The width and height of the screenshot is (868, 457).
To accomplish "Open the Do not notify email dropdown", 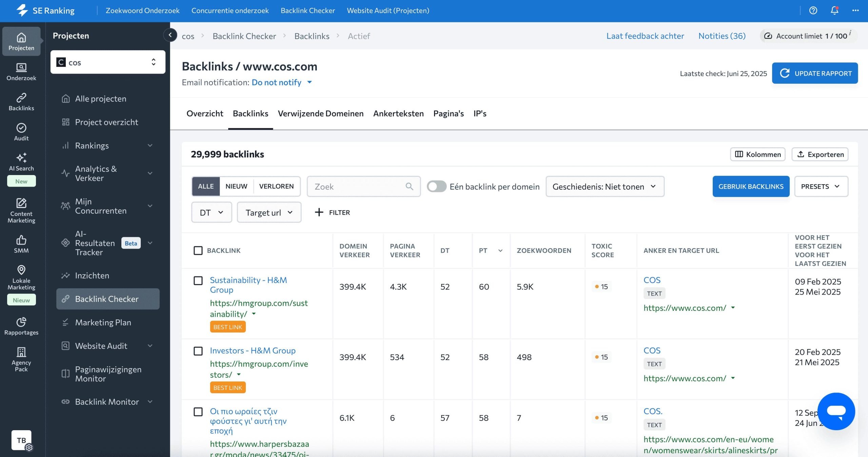I will click(281, 82).
